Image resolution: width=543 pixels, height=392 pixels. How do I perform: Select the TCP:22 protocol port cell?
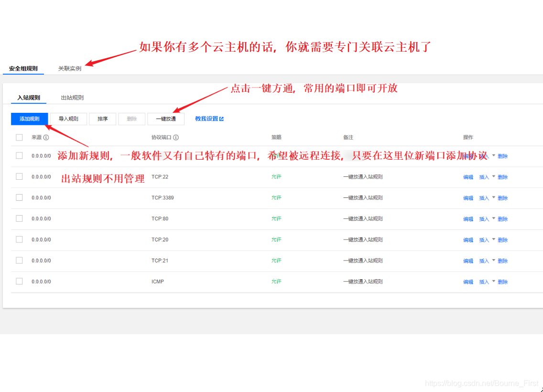pos(160,176)
